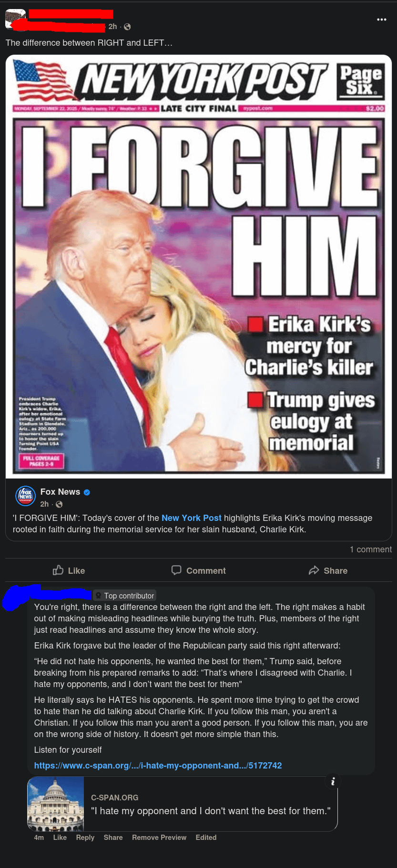Image resolution: width=397 pixels, height=868 pixels.
Task: Click Remove Preview under the comment
Action: click(159, 838)
